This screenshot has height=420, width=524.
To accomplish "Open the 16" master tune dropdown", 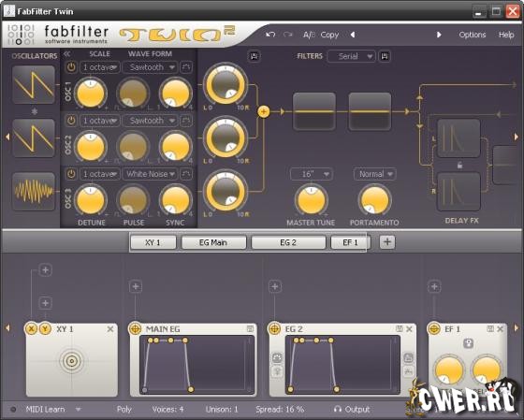I will [312, 174].
